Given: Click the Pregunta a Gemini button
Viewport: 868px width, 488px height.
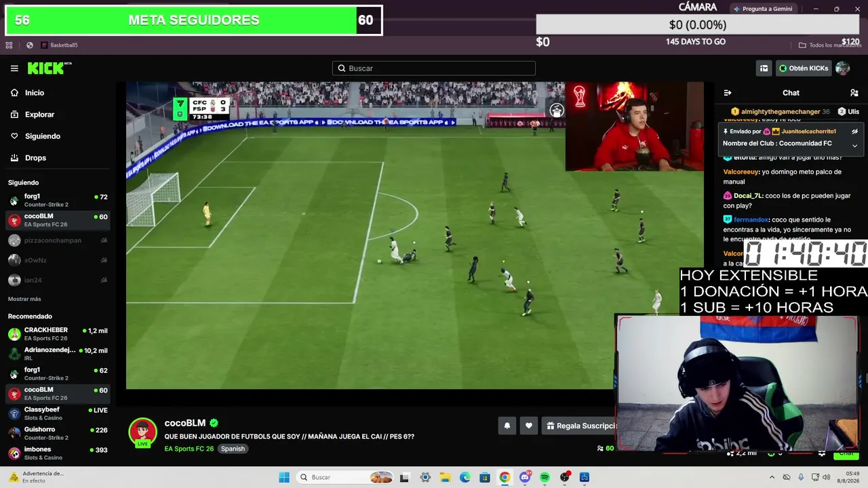Looking at the screenshot, I should pos(763,9).
